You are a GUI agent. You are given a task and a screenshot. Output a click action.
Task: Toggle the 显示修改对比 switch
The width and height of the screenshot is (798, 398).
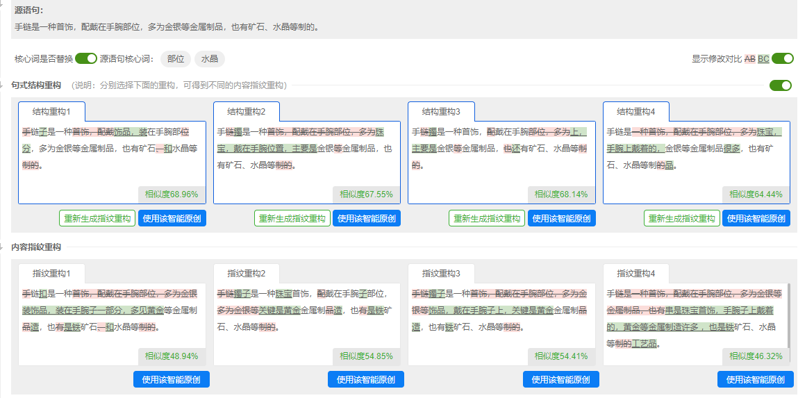tap(783, 59)
